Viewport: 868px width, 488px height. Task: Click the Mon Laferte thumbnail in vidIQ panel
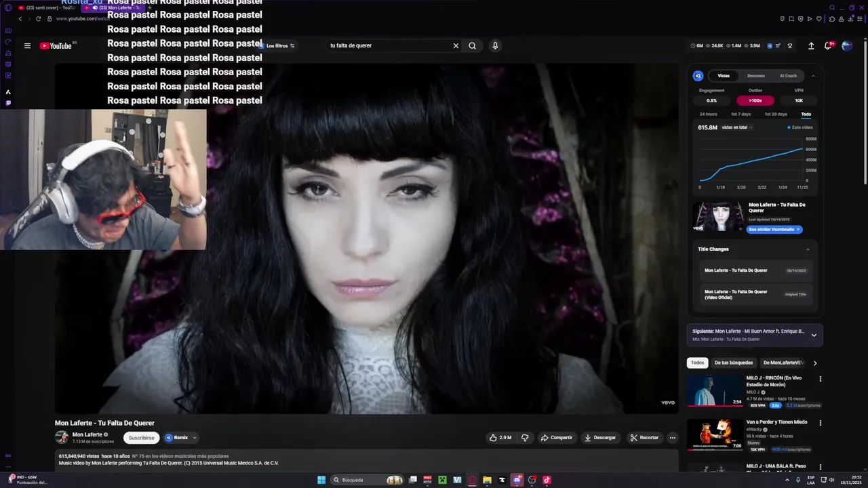click(717, 217)
